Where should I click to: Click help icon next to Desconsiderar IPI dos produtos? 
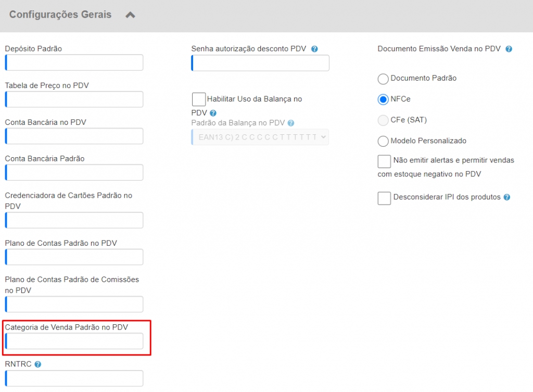[506, 197]
